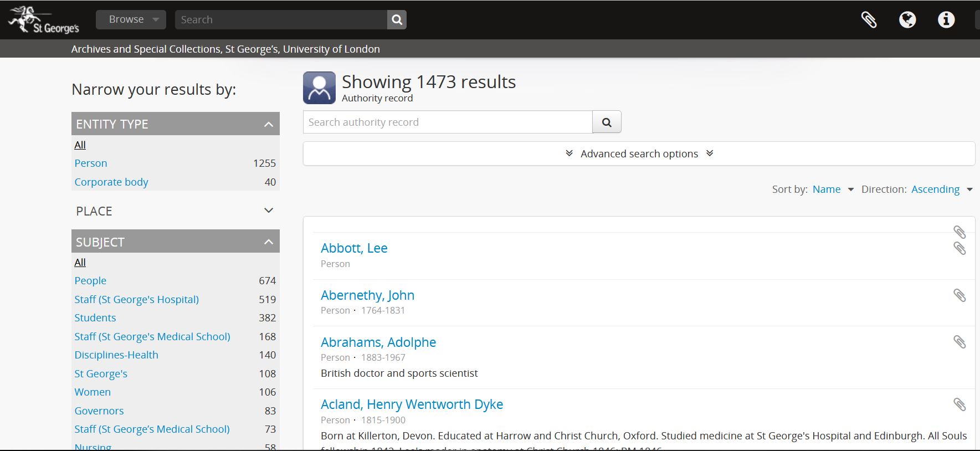
Task: Open the clipboard paperclip icon in header
Action: [x=869, y=20]
